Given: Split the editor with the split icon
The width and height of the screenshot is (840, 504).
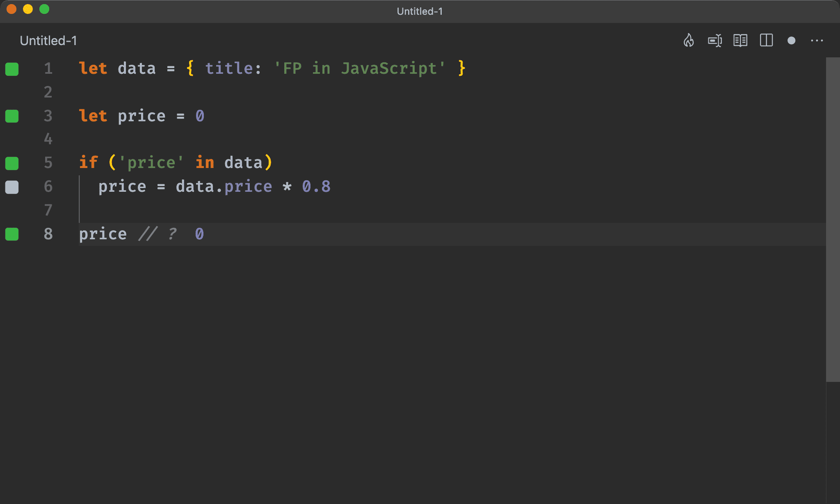Looking at the screenshot, I should click(x=766, y=41).
